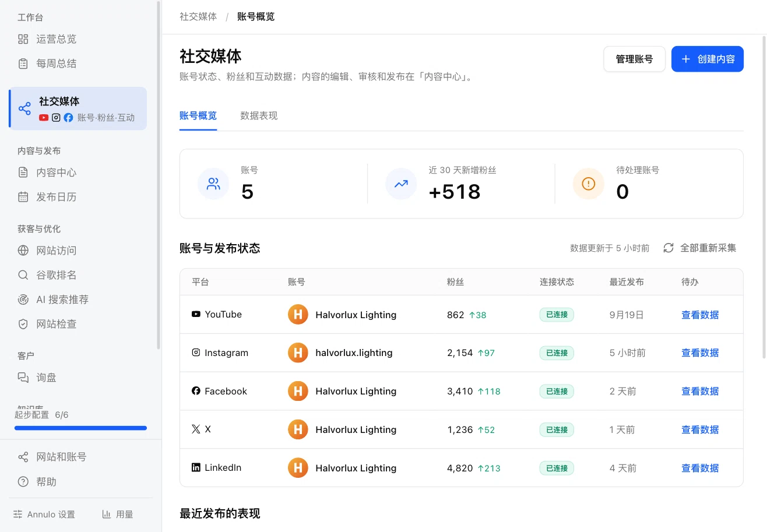The width and height of the screenshot is (767, 532).
Task: Click the Annulo 设置 sliders icon
Action: pos(18,515)
